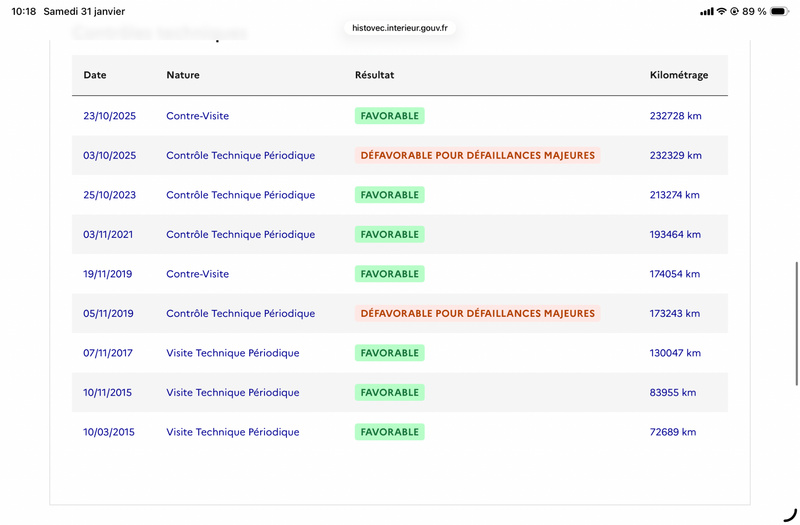Click the 05/11/2019 Contrôle Technique Périodique row

point(400,313)
